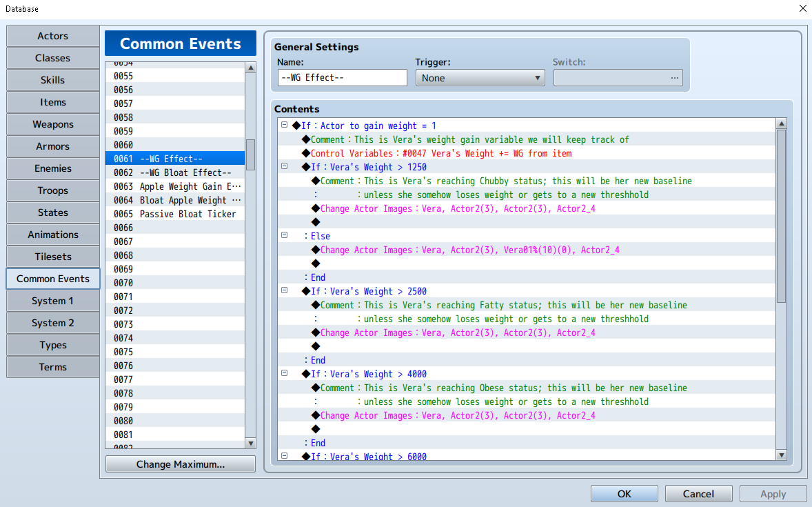Select Change Actor Images line under Weight > 1250

pos(527,208)
